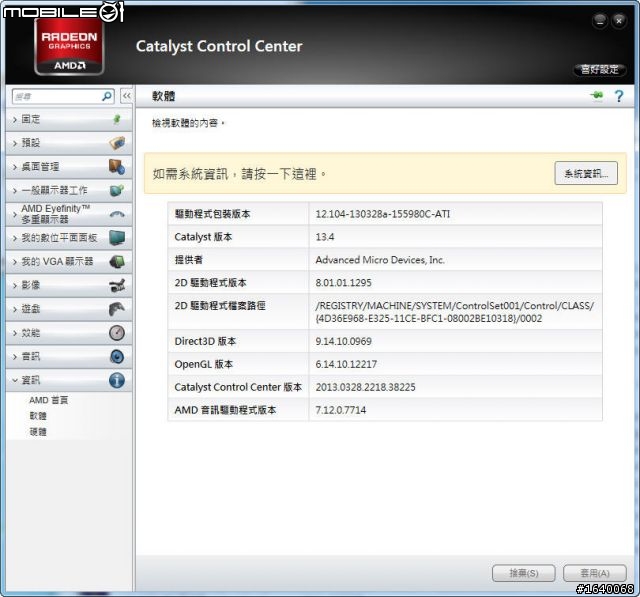Screen dimensions: 640x597
Task: Click Catalyst version value 13.4
Action: point(324,237)
